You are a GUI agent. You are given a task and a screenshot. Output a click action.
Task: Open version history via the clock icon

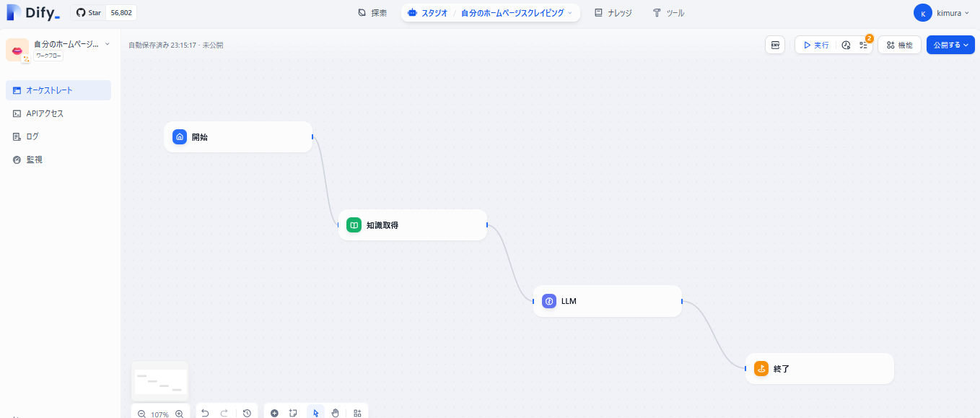click(248, 413)
